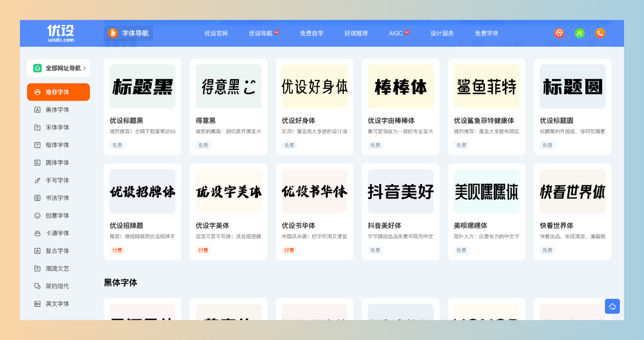Viewport: 644px width, 340px height.
Task: Click the 优设标题圆 title link
Action: (x=557, y=121)
